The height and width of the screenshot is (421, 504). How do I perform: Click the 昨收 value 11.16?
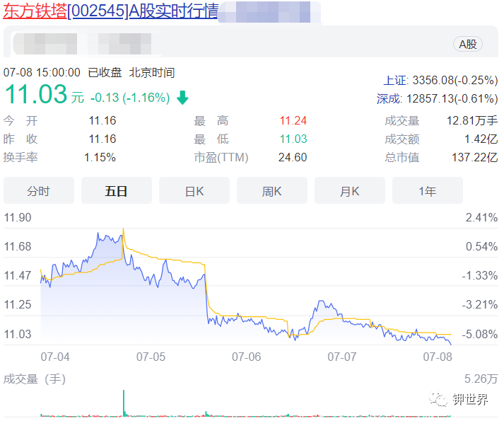[x=102, y=139]
